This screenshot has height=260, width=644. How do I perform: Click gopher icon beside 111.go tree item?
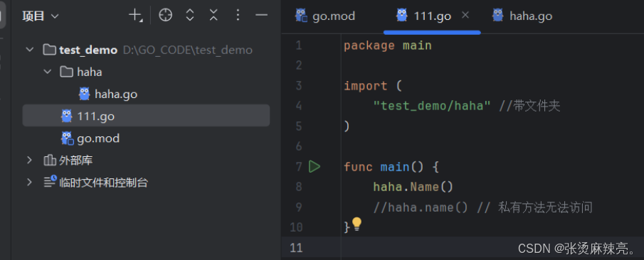[67, 116]
